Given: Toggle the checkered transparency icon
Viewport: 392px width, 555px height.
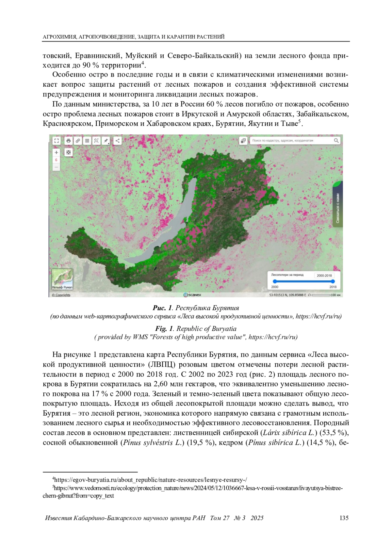Looking at the screenshot, I should 68,152.
